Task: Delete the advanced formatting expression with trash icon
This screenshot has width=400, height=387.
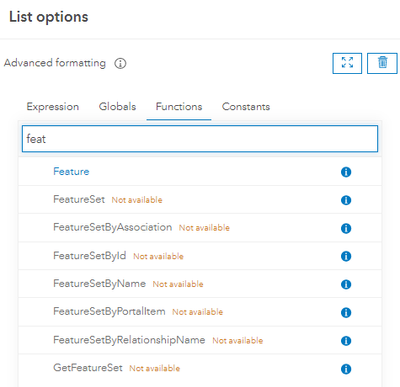Action: [382, 63]
